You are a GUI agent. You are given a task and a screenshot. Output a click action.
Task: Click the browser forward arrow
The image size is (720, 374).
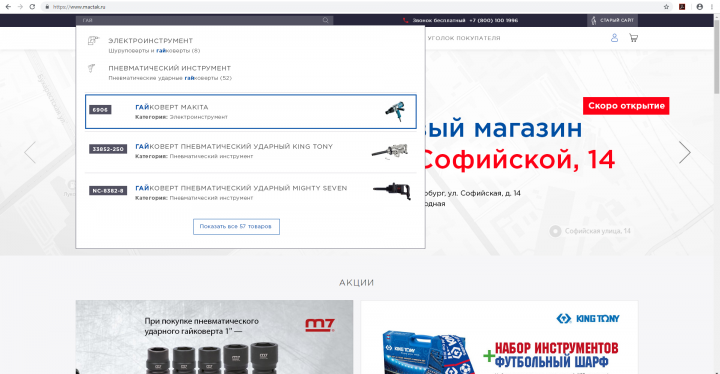tap(20, 7)
